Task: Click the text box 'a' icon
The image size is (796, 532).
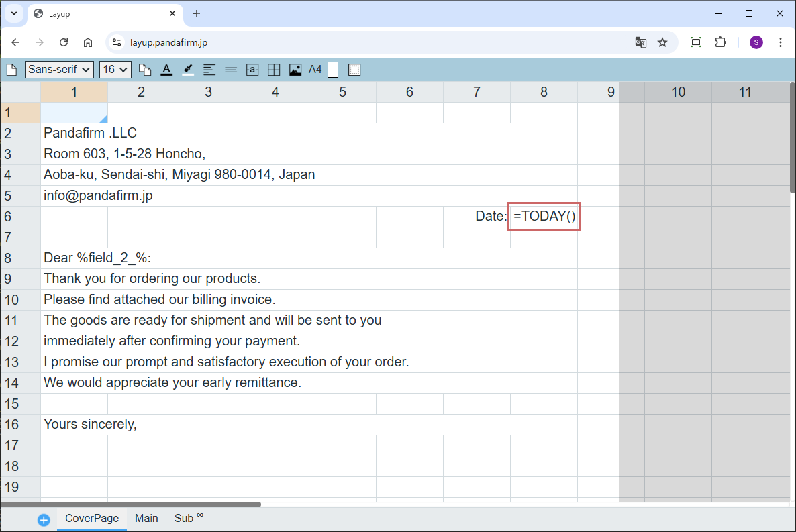Action: [x=252, y=70]
